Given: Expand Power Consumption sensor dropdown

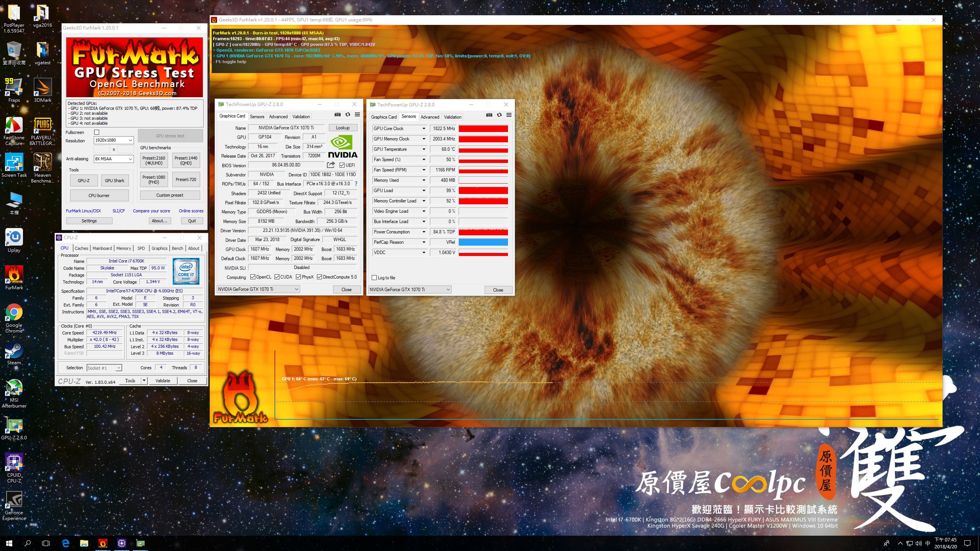Looking at the screenshot, I should (x=424, y=232).
